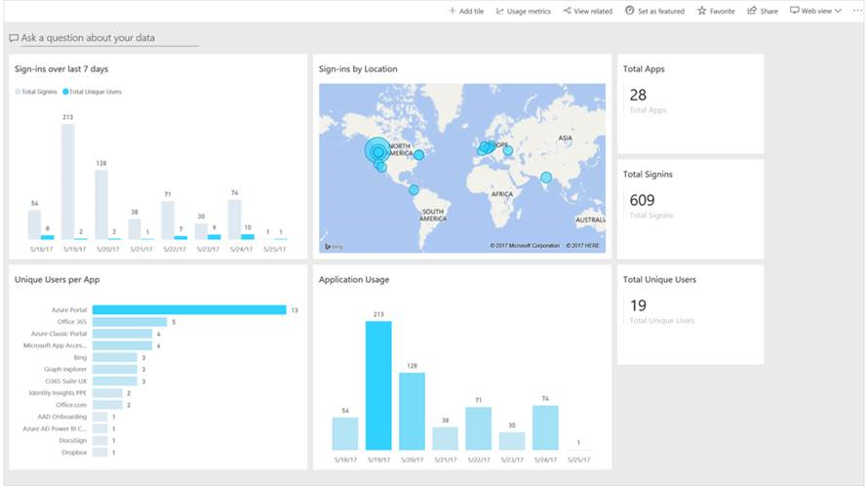Image resolution: width=868 pixels, height=486 pixels.
Task: Click the Add tile plus icon
Action: pos(453,11)
